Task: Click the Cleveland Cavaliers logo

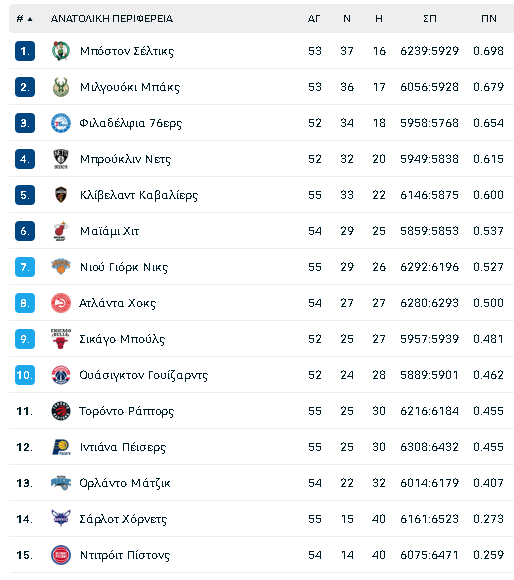Action: point(61,195)
